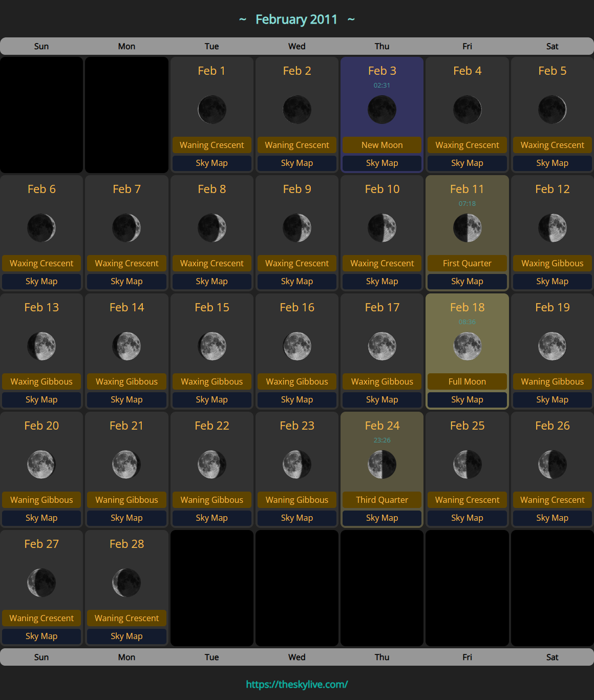The image size is (594, 700).
Task: Click the moon image for Feb 28
Action: tap(126, 583)
